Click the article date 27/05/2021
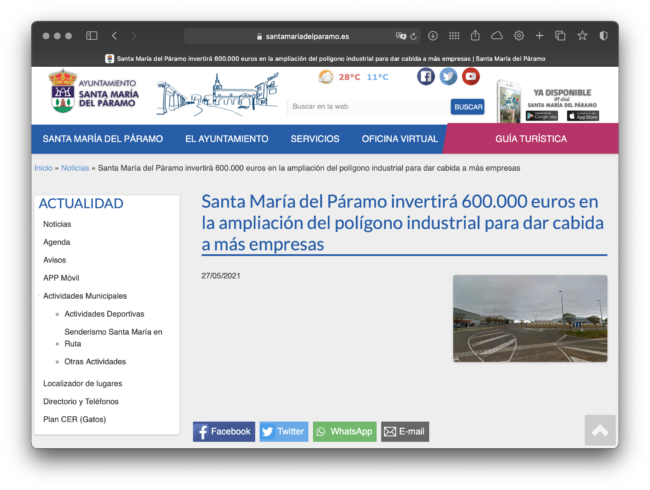 pyautogui.click(x=221, y=276)
